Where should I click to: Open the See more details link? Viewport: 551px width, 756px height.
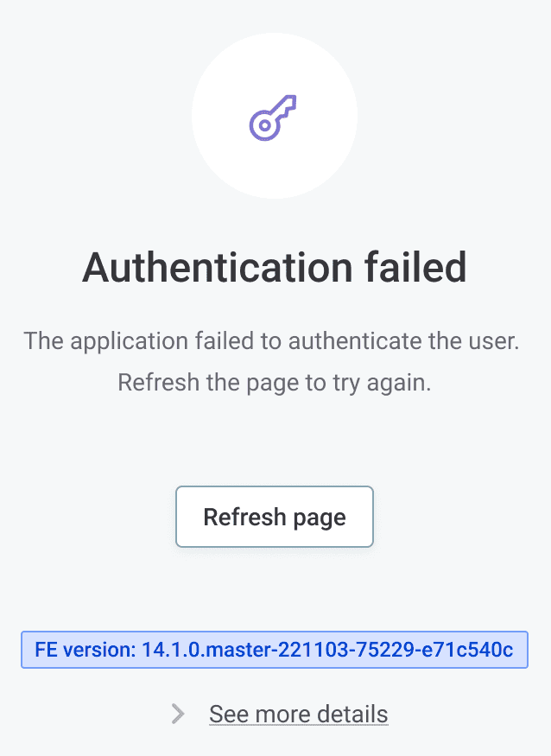point(298,715)
